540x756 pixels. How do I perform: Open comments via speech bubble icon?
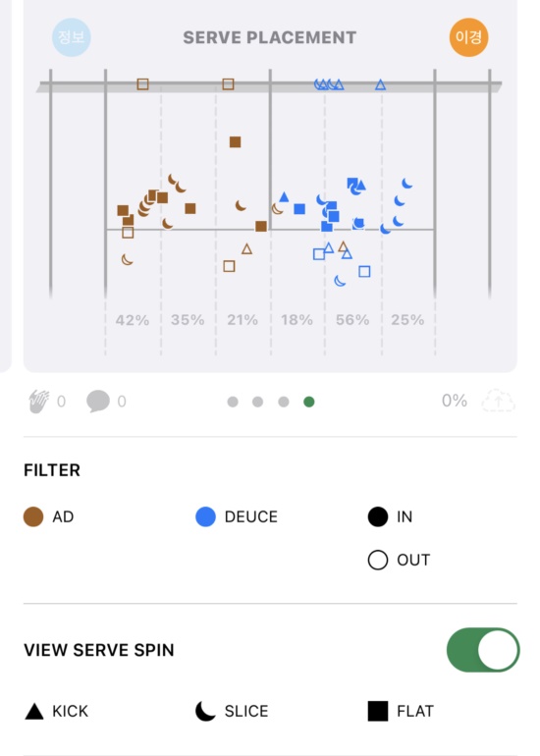coord(98,402)
